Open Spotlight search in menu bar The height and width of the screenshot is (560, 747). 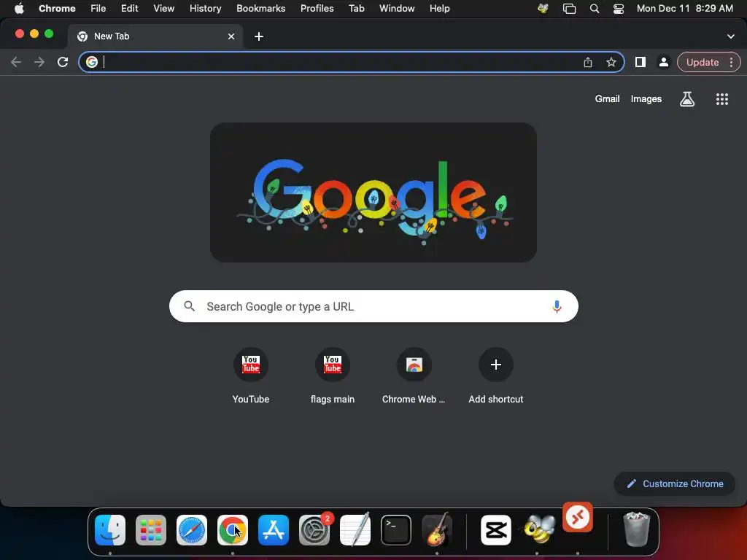tap(594, 8)
